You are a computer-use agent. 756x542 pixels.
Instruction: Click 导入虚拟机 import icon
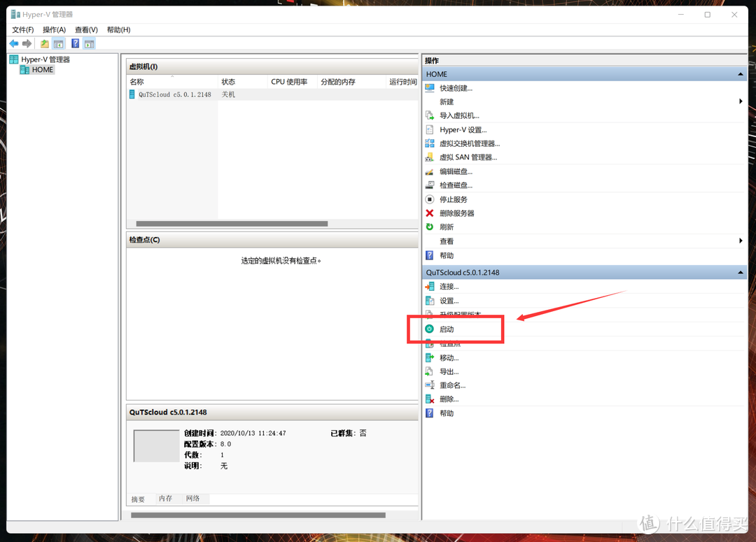pos(430,115)
